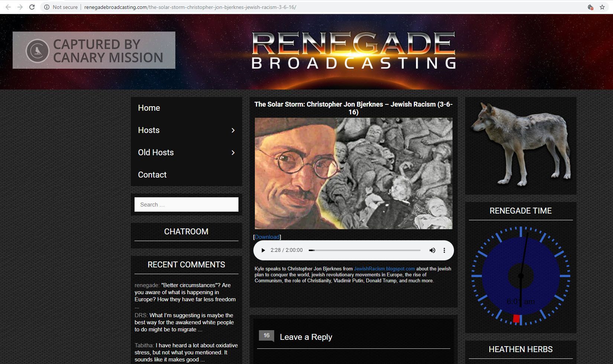Click the comment count badge showing 16
613x364 pixels.
click(266, 335)
